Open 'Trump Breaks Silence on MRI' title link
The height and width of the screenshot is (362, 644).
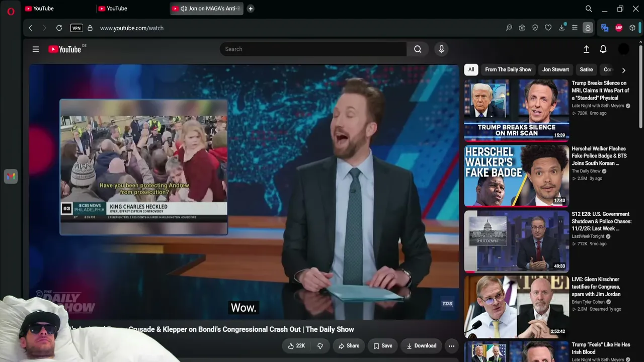point(600,90)
